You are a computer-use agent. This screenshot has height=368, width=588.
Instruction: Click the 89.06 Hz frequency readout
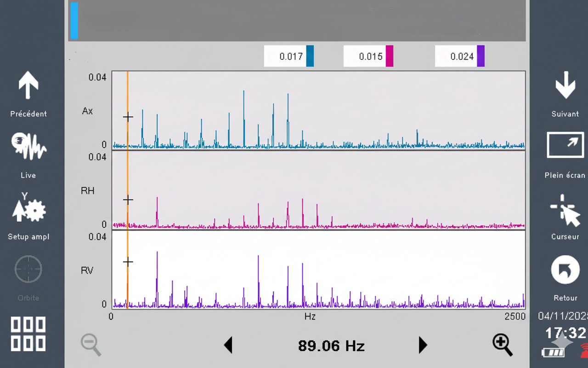(331, 345)
